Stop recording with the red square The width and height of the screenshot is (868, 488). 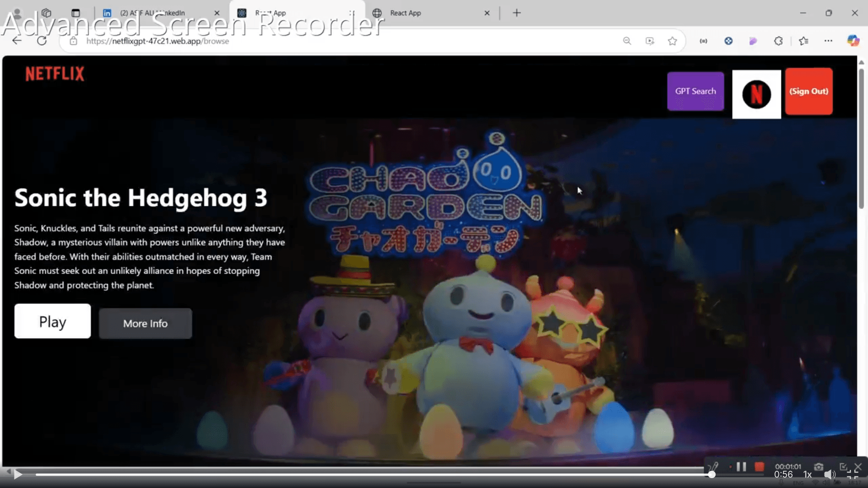click(x=759, y=467)
